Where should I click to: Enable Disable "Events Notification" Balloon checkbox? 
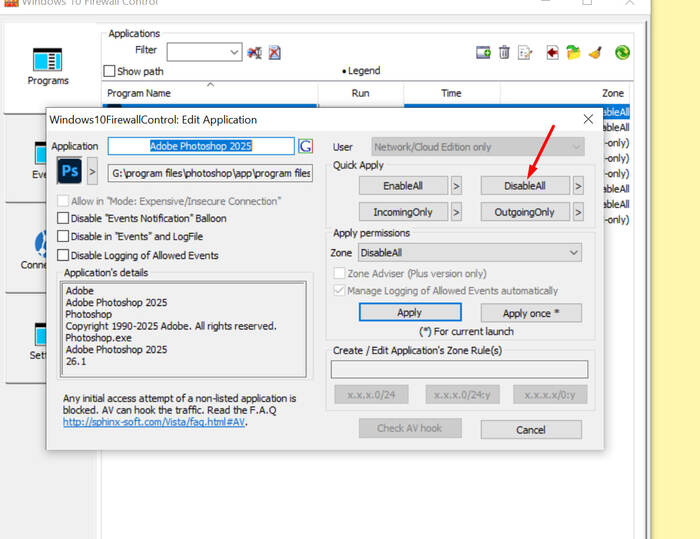click(64, 218)
